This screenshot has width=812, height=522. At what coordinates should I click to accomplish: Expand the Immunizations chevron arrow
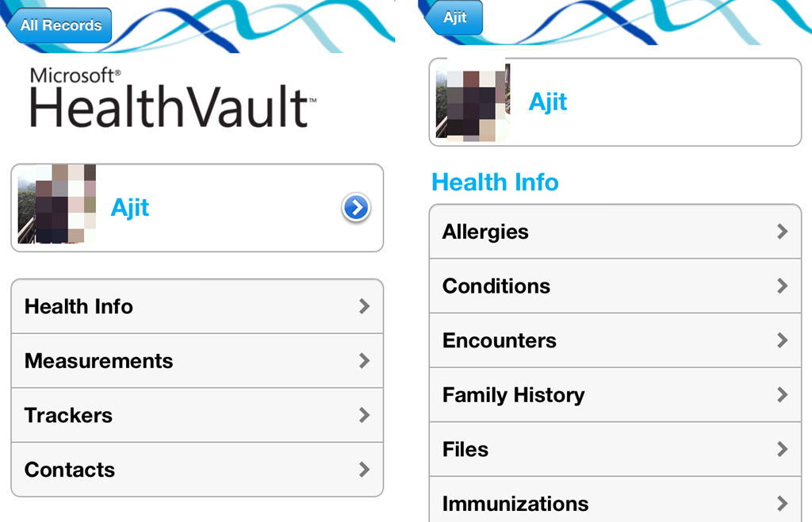coord(782,503)
